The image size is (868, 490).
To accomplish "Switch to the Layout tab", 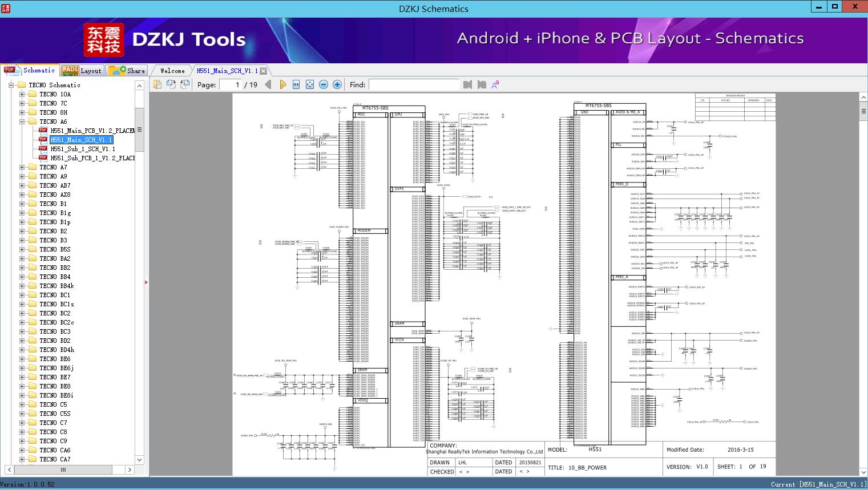I will tap(82, 71).
